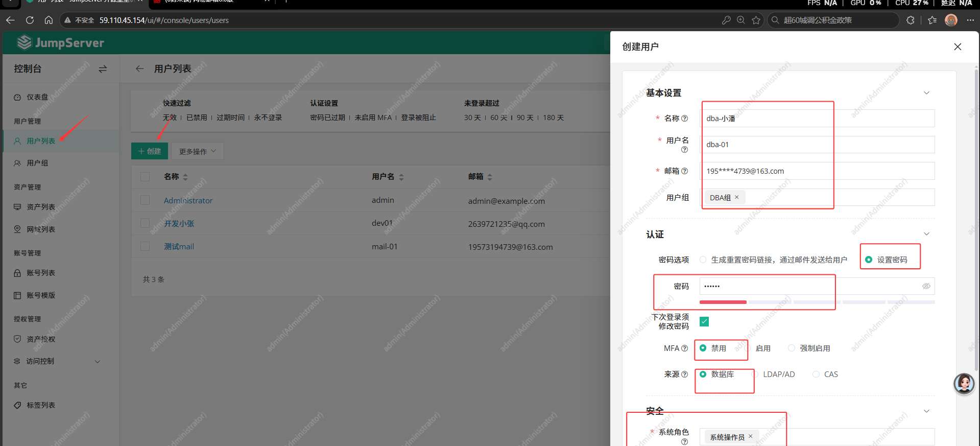This screenshot has width=980, height=446.
Task: Click the 创建 button
Action: (x=150, y=151)
